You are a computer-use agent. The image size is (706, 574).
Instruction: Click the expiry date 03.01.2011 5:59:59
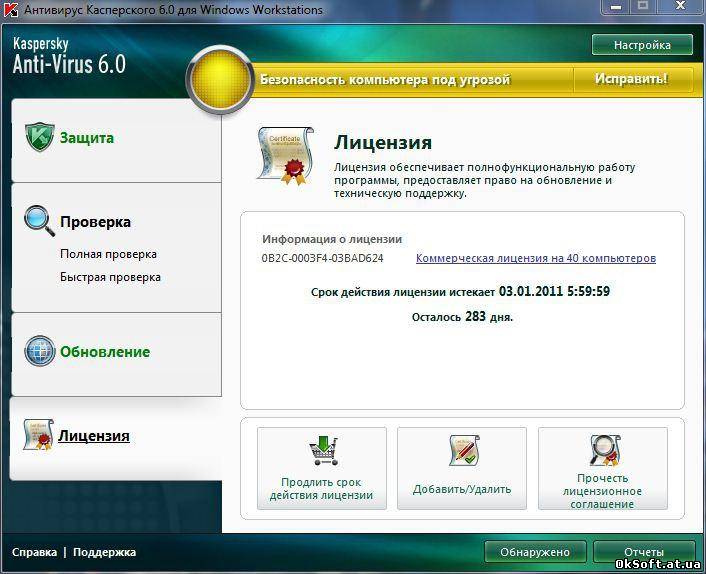click(x=554, y=291)
